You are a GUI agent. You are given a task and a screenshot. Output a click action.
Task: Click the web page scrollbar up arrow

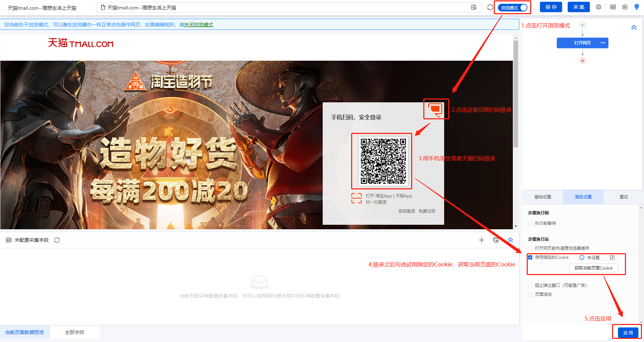(x=516, y=37)
